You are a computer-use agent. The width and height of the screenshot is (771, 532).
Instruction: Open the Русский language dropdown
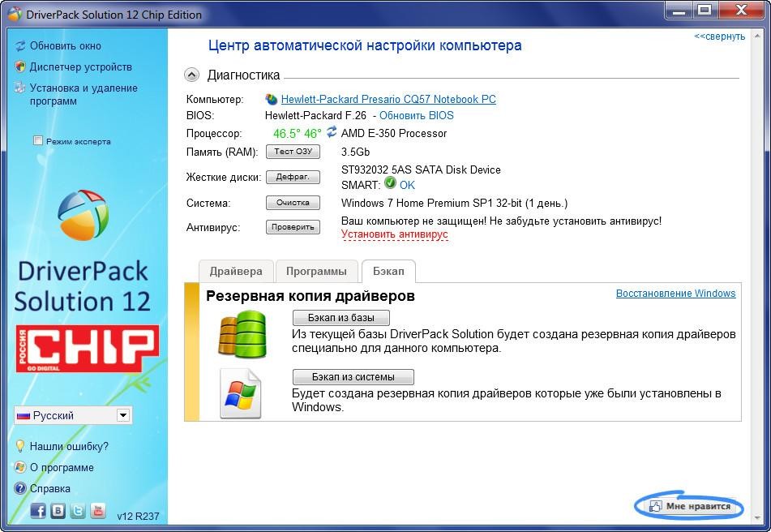[73, 415]
